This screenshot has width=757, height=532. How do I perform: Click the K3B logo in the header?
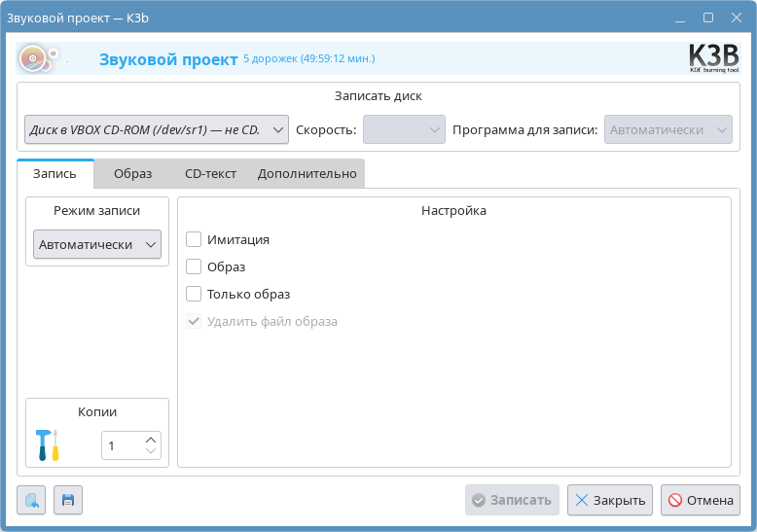click(x=713, y=58)
